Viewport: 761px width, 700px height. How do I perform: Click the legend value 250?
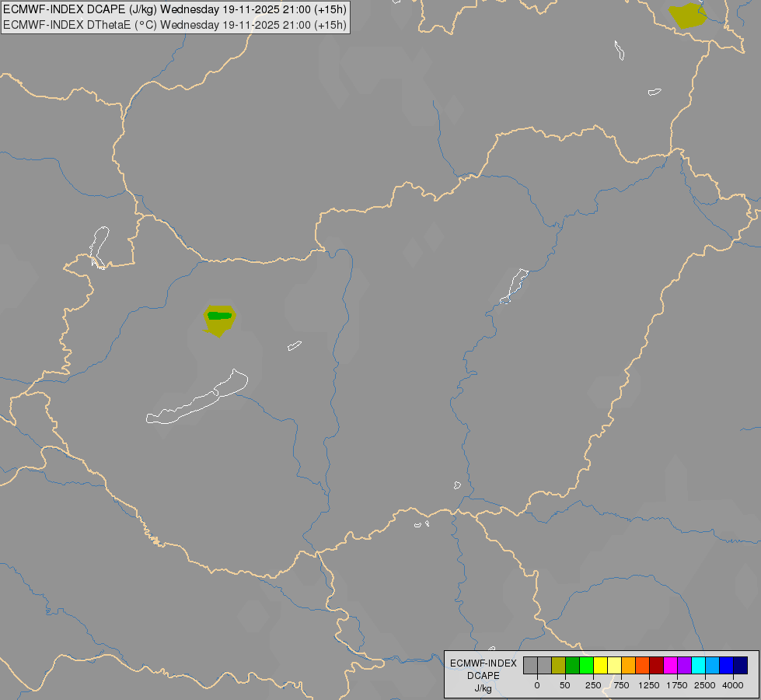click(593, 685)
